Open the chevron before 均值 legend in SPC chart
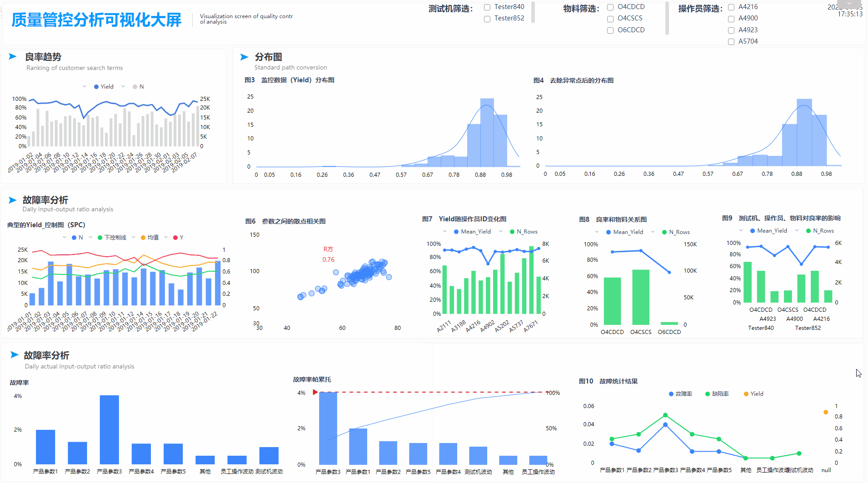868x483 pixels. (x=134, y=237)
